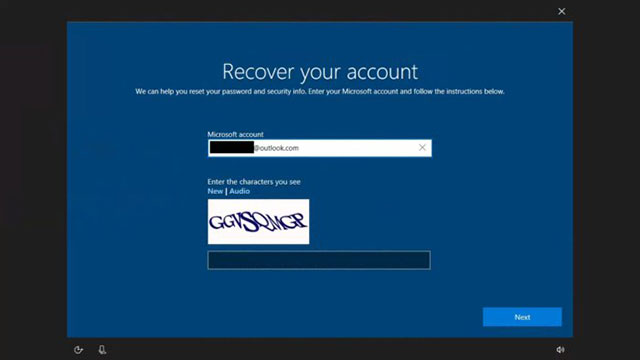Click the "Microsoft account" field label
This screenshot has height=360, width=640.
coord(236,134)
